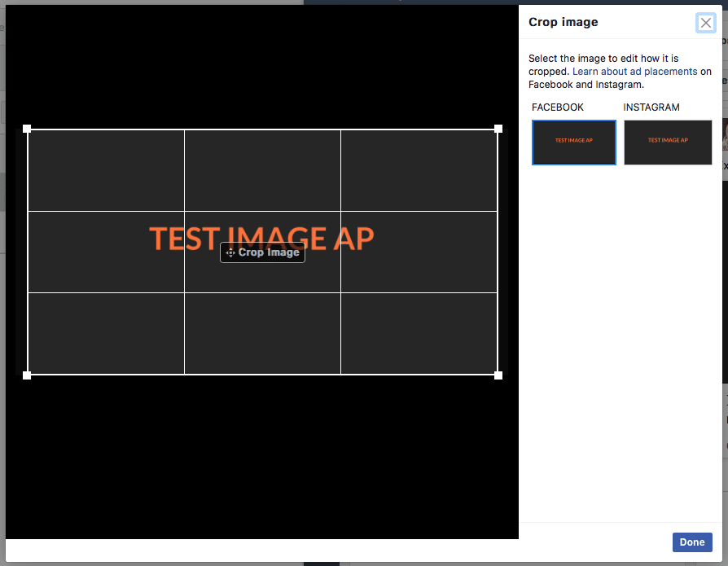Click the orange TEST IMAGE AP text
728x566 pixels.
[261, 238]
